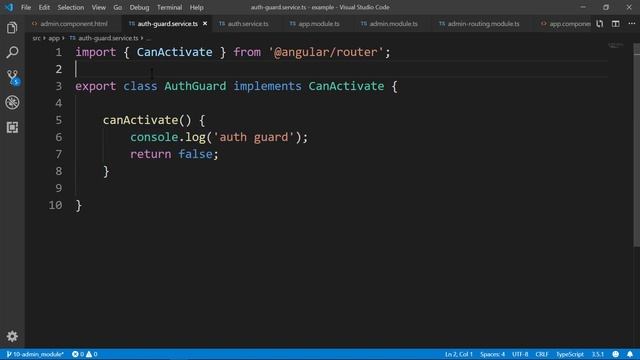Open the Explorer view in activity bar
Image resolution: width=640 pixels, height=360 pixels.
(x=12, y=28)
